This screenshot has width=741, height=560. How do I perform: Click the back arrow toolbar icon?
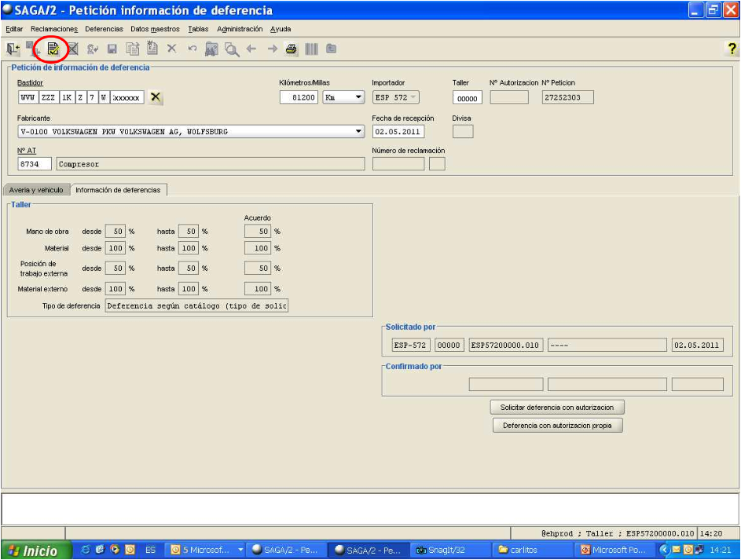pyautogui.click(x=251, y=49)
